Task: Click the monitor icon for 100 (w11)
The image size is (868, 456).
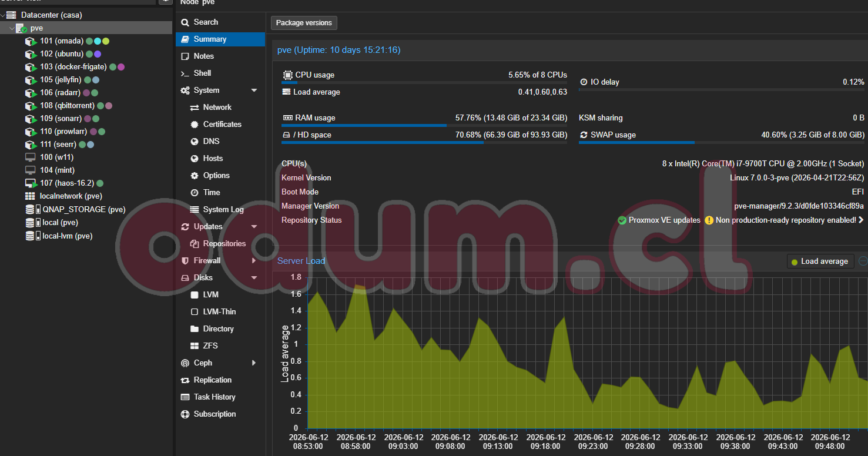Action: point(30,157)
